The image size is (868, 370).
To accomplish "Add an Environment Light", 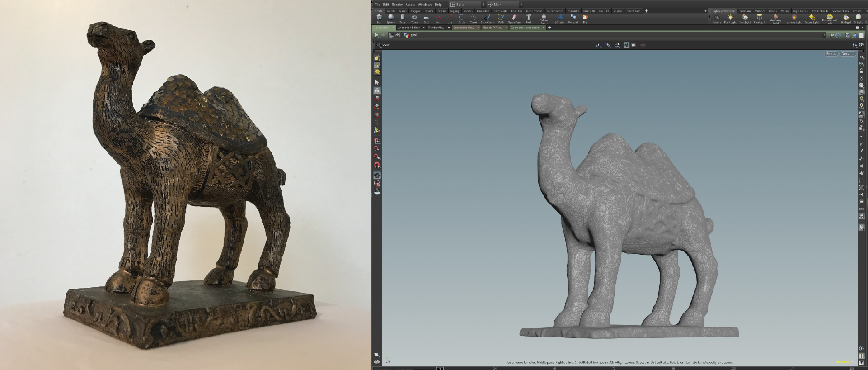I will pos(830,19).
